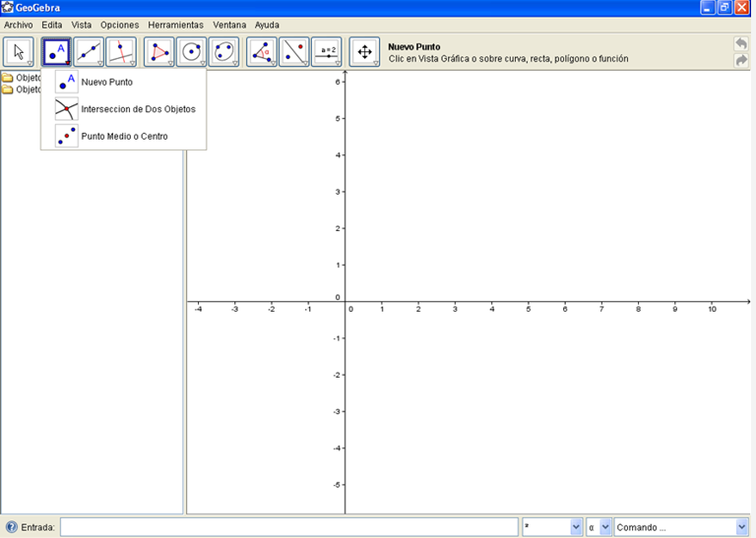Select the line through two points tool
The height and width of the screenshot is (538, 756).
[90, 52]
